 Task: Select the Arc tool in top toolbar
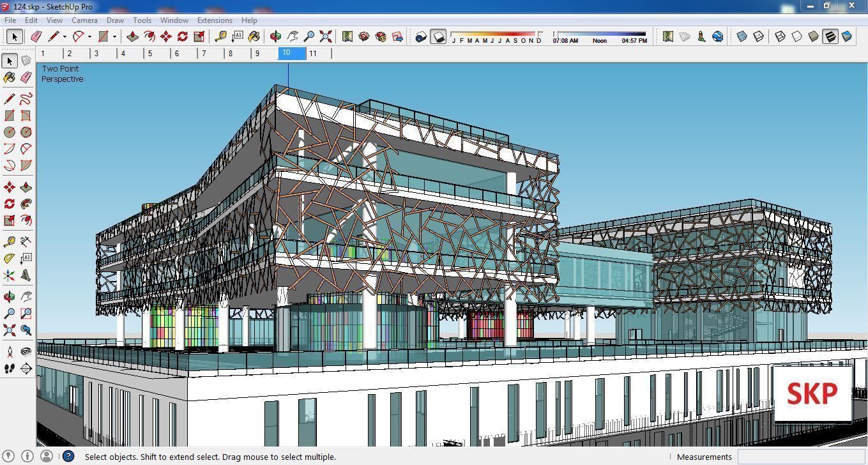[79, 36]
